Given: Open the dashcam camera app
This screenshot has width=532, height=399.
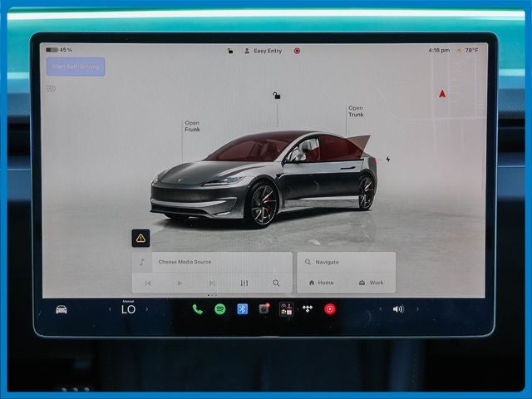Looking at the screenshot, I should click(264, 309).
